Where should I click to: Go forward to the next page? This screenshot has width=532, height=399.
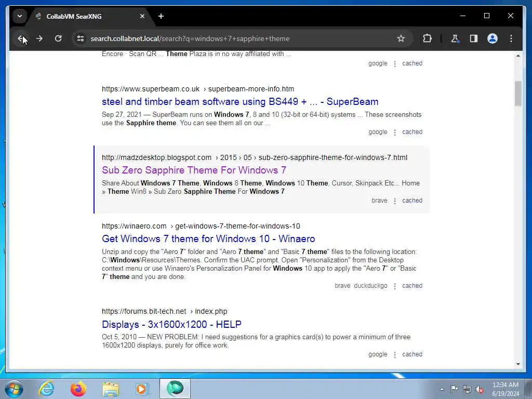click(x=39, y=38)
